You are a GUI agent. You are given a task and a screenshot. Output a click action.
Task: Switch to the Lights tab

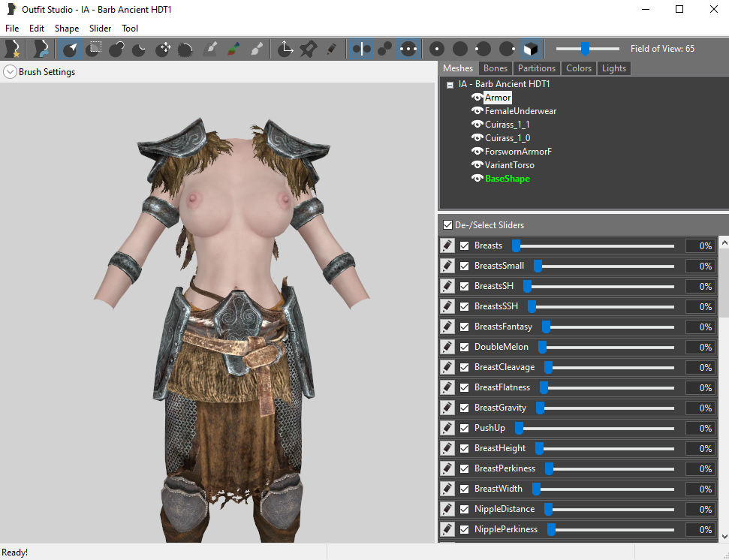tap(613, 68)
